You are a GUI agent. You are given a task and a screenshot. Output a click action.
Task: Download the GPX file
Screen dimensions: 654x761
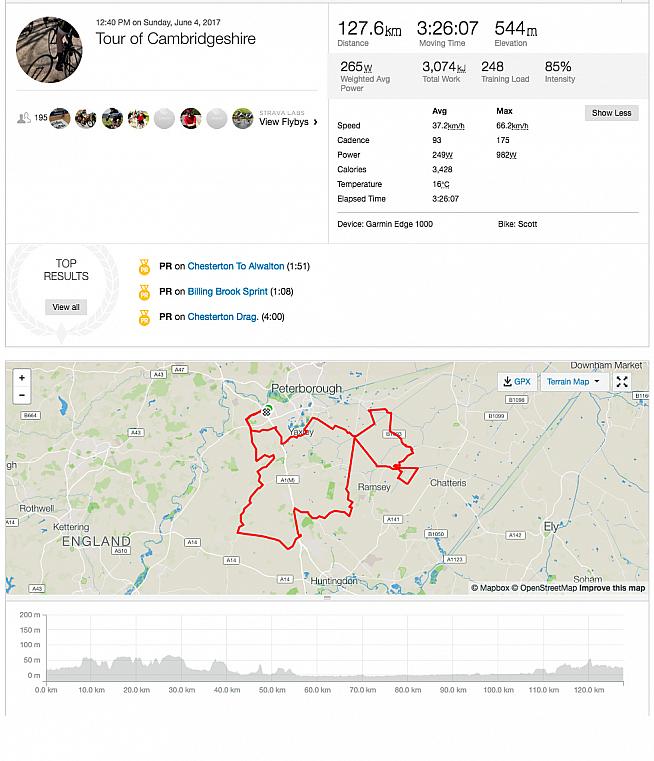pyautogui.click(x=518, y=382)
